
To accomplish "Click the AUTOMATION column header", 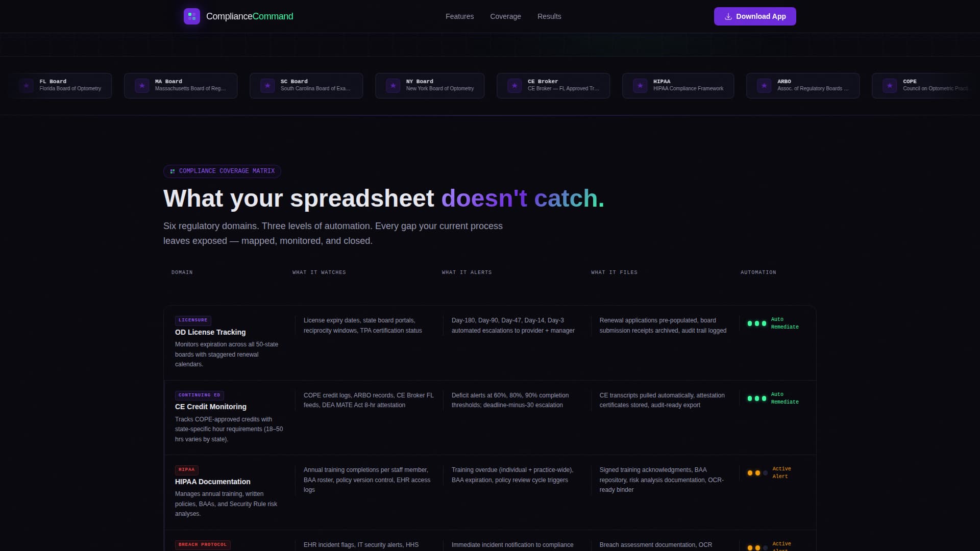I will click(758, 272).
